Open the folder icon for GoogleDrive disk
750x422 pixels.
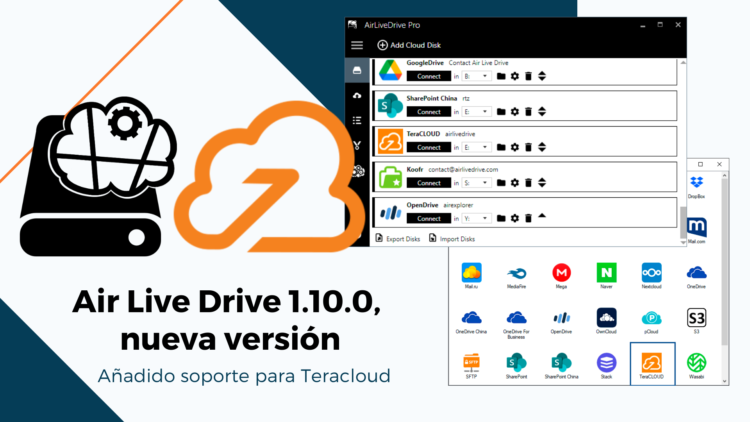[501, 76]
